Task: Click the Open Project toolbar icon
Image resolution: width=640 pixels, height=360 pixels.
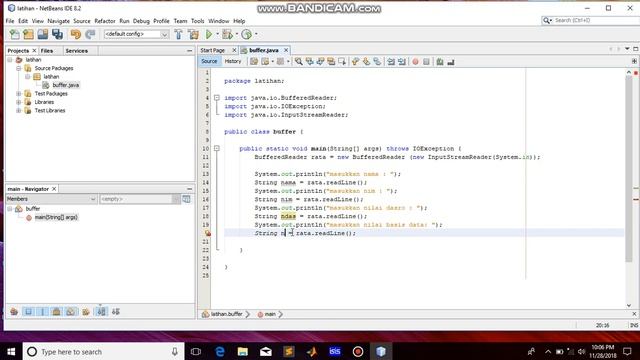Action: (42, 34)
